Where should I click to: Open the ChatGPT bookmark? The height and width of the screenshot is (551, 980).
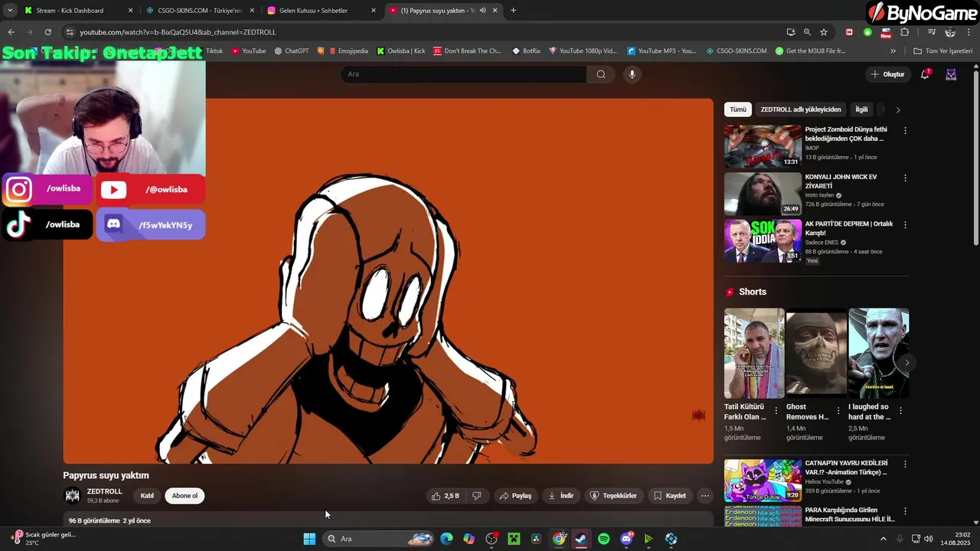point(290,51)
